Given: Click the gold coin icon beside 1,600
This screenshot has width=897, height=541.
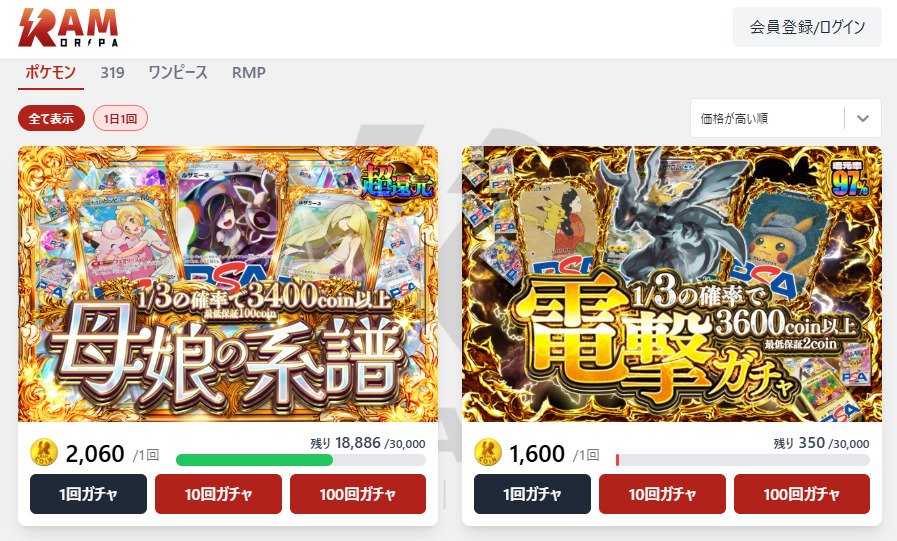Looking at the screenshot, I should (488, 452).
